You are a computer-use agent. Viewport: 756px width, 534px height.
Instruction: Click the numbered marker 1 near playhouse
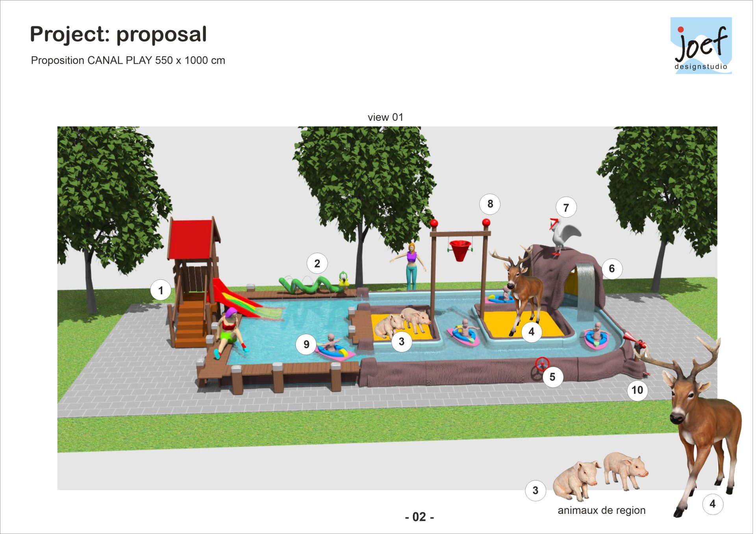point(161,290)
